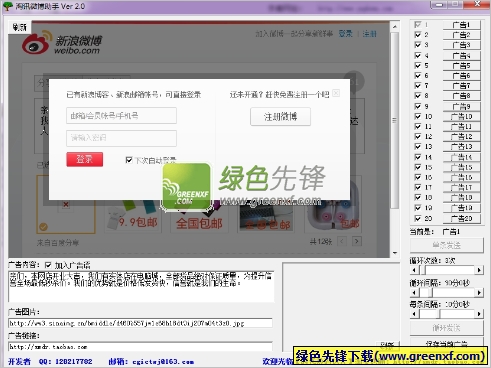Select the 广告9 button

tap(462, 106)
